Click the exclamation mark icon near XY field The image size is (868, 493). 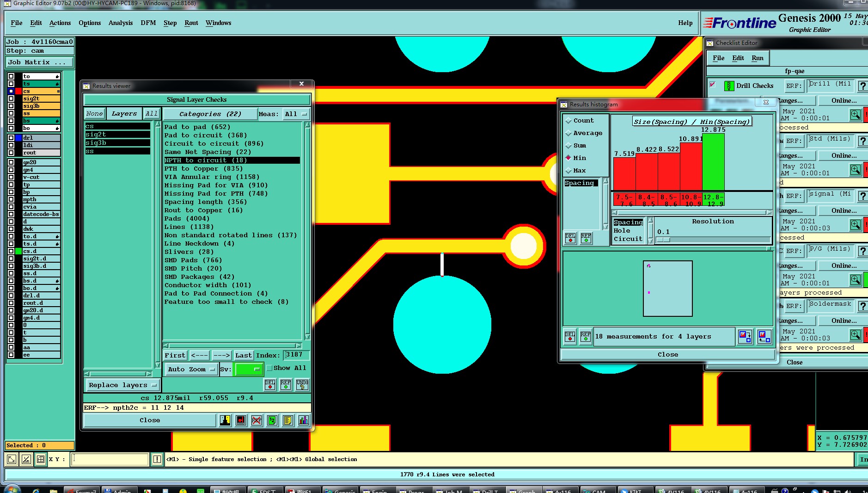(x=157, y=459)
